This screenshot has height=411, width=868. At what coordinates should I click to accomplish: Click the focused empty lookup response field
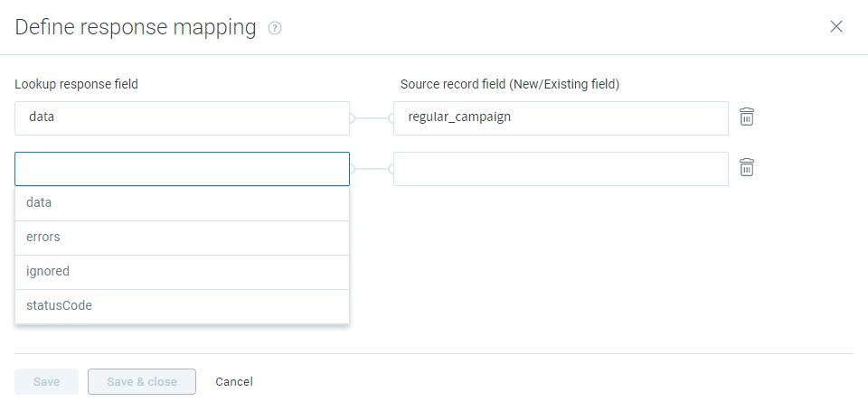[x=182, y=169]
